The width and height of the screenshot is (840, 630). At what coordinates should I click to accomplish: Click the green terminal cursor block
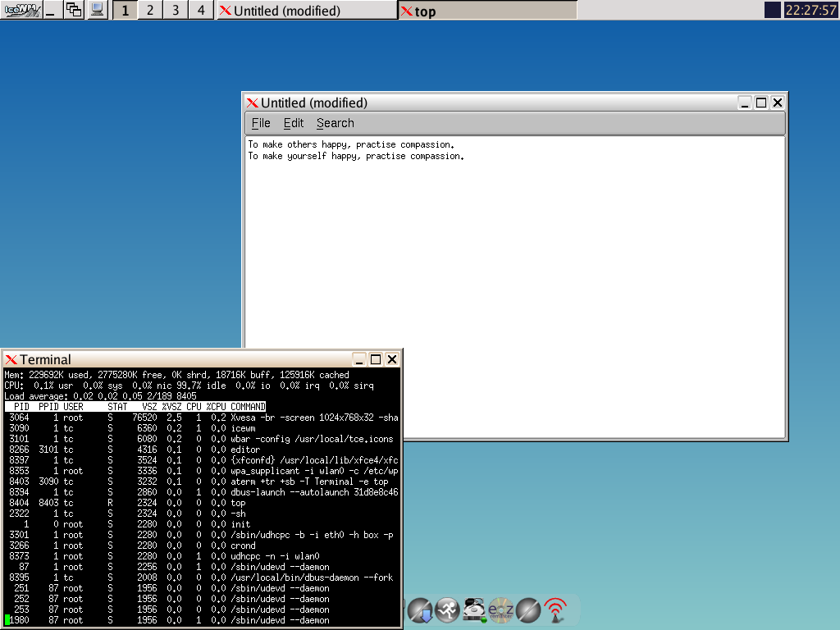pos(7,620)
